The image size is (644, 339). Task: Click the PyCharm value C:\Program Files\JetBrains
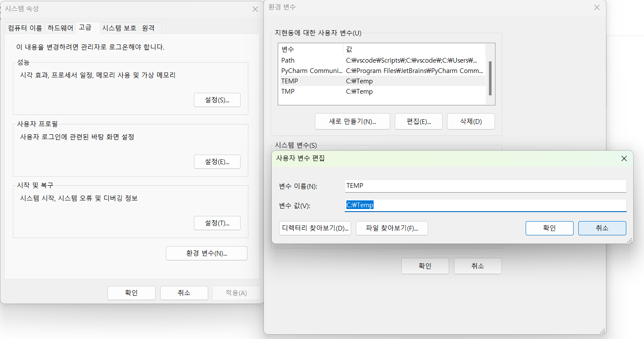pyautogui.click(x=414, y=71)
